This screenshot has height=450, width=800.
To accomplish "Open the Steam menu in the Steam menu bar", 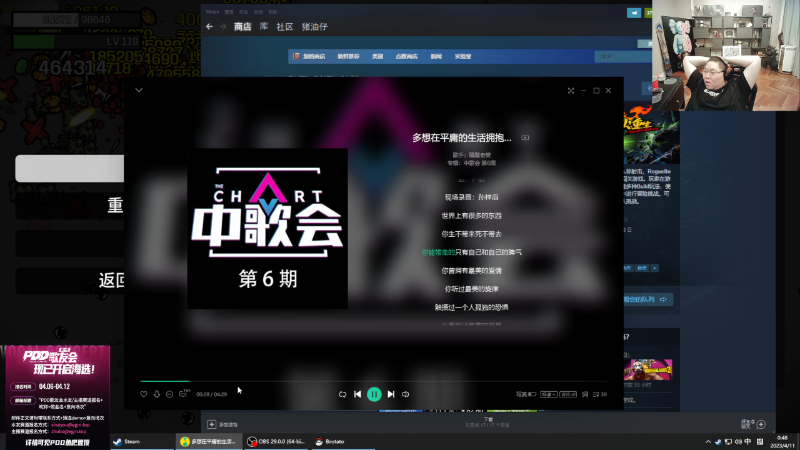I will coord(212,12).
